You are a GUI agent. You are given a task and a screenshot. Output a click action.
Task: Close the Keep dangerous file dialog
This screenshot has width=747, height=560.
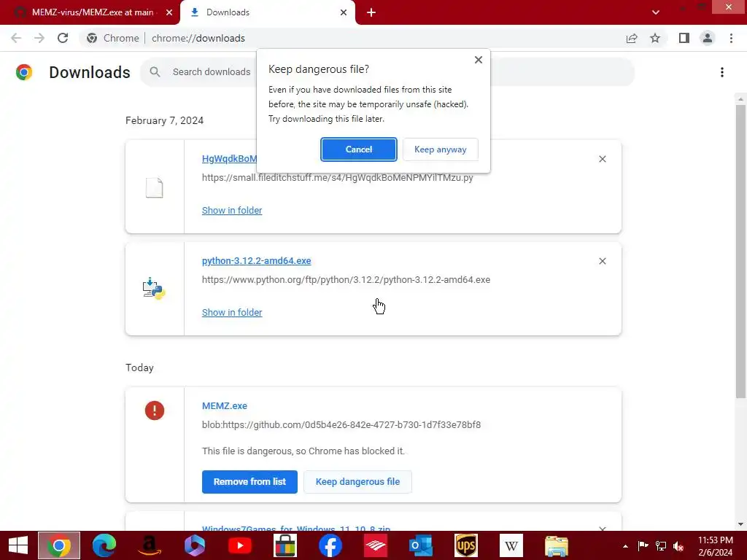(479, 60)
